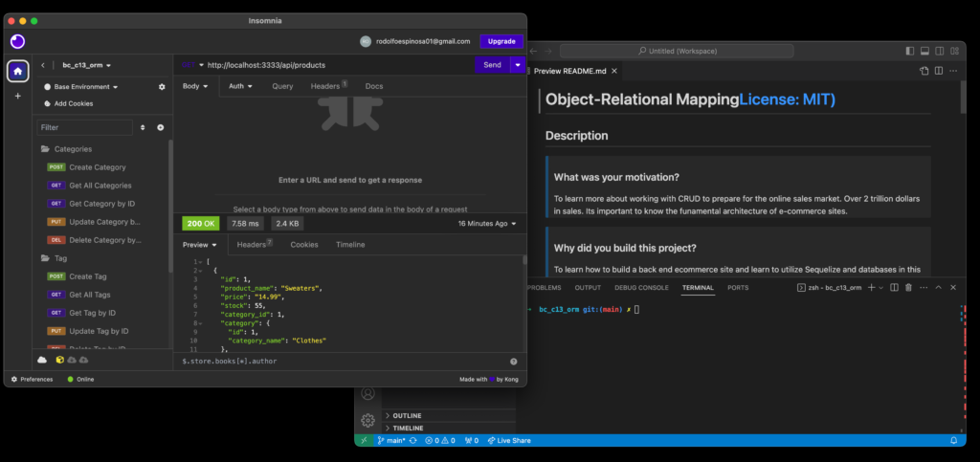Open the 16 Minutes Ago history dropdown
The image size is (980, 462).
pyautogui.click(x=486, y=223)
